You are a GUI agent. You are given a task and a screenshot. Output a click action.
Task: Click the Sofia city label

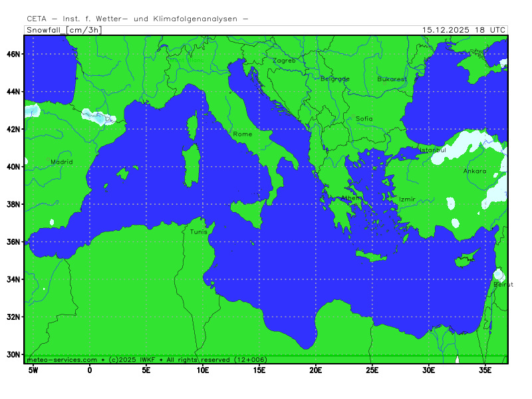[x=364, y=119]
